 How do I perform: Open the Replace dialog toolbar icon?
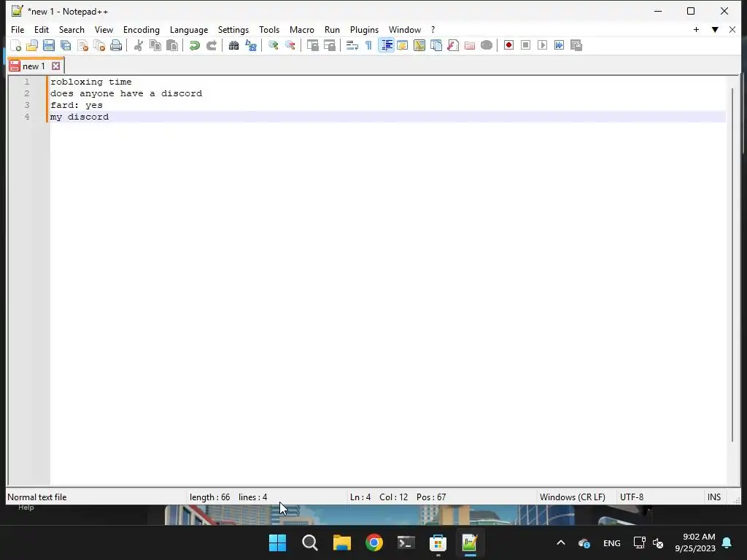[251, 45]
